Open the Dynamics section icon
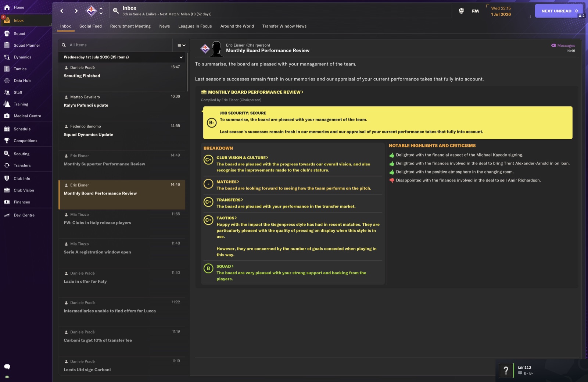This screenshot has height=382, width=588. pyautogui.click(x=7, y=57)
